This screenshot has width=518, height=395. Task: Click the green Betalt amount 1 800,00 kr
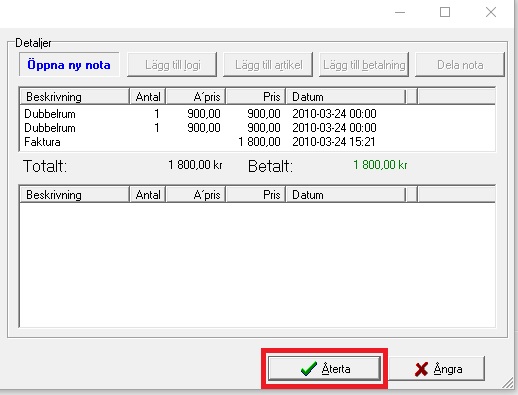pyautogui.click(x=380, y=165)
